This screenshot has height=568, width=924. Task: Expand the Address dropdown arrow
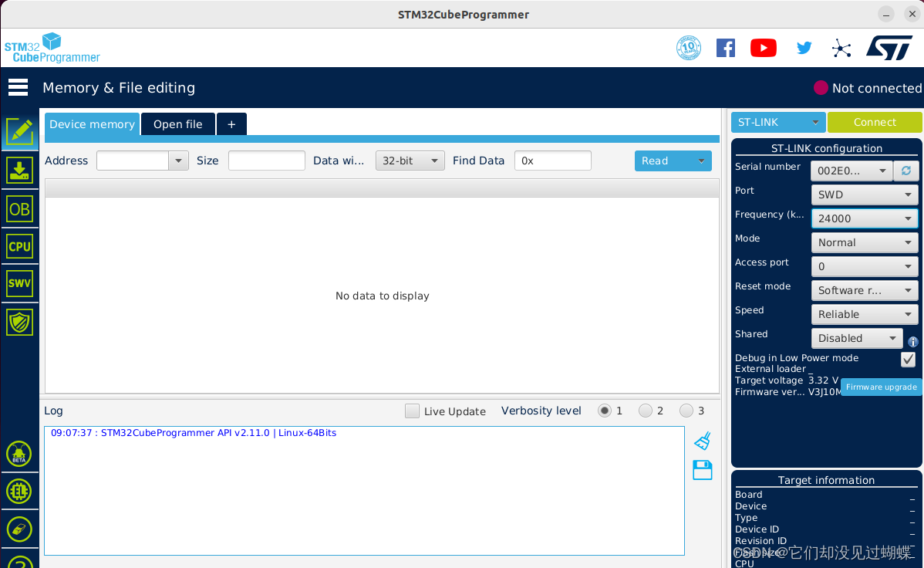click(178, 161)
